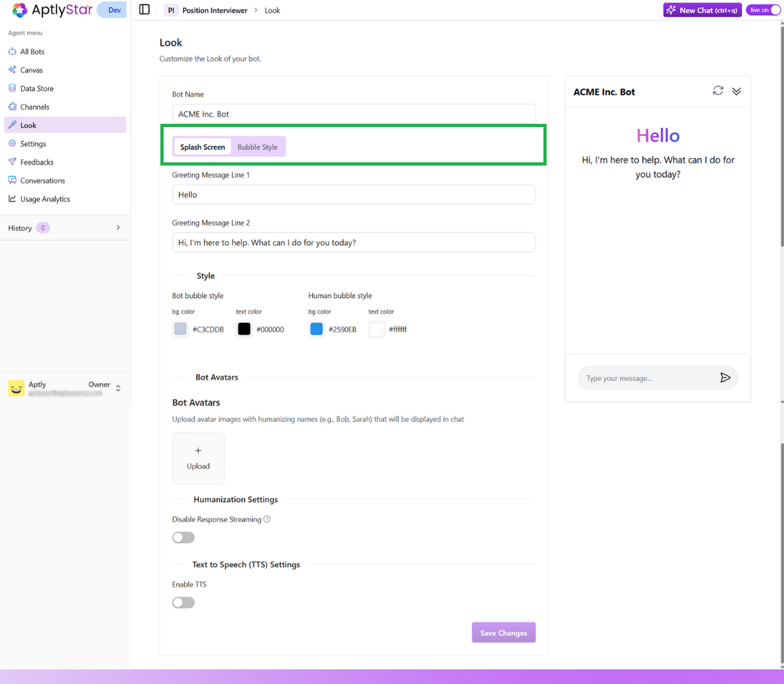Viewport: 784px width, 684px height.
Task: Click the #2590EB hex value
Action: coord(343,330)
